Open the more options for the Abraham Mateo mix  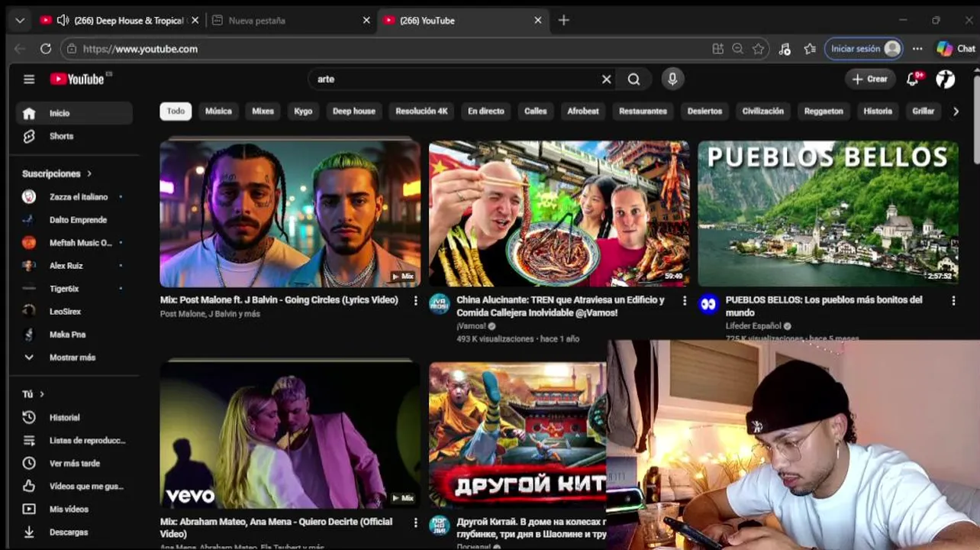pos(416,522)
